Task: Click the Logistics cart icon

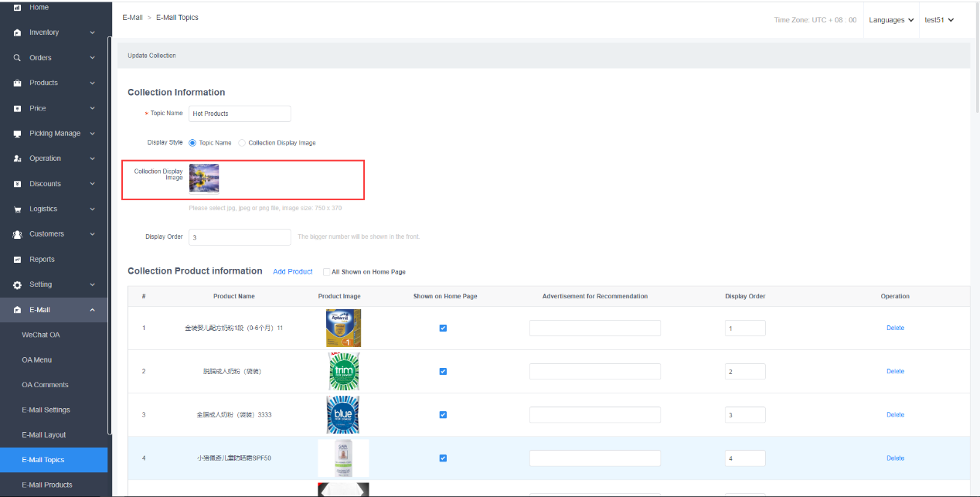Action: point(17,209)
